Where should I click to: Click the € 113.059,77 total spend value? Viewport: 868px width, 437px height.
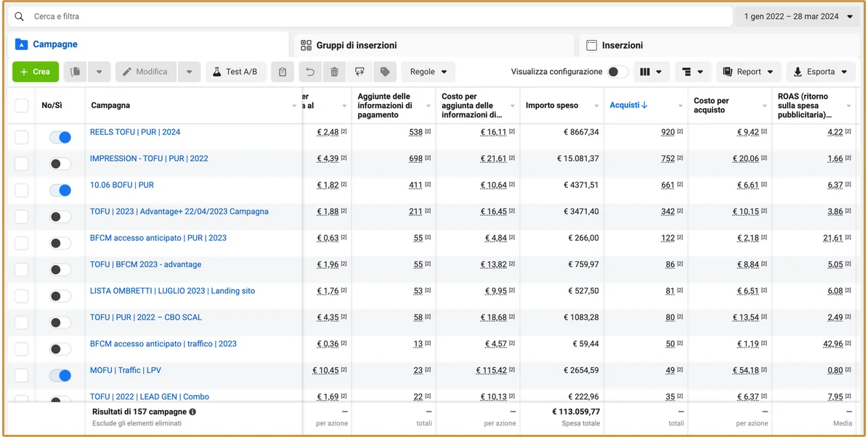(576, 412)
